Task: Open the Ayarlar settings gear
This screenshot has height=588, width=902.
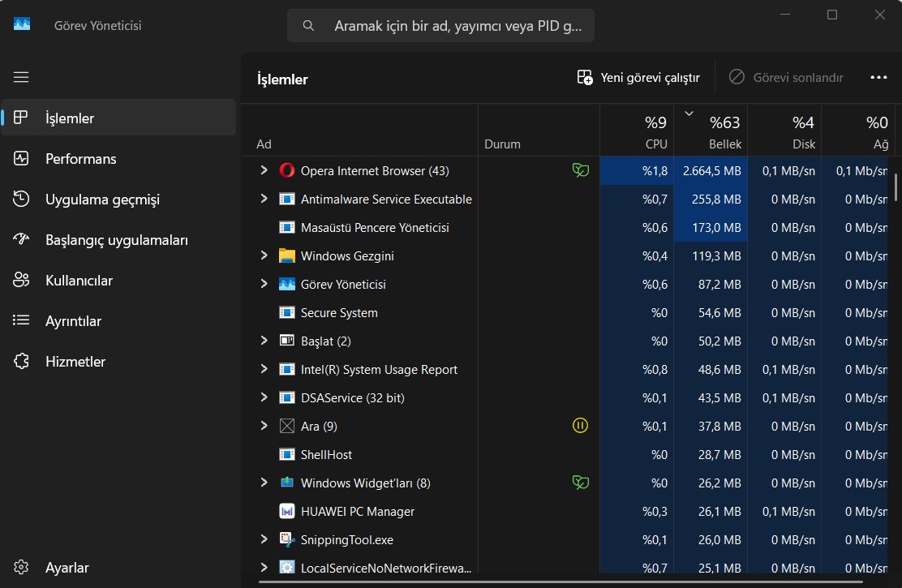Action: click(21, 567)
